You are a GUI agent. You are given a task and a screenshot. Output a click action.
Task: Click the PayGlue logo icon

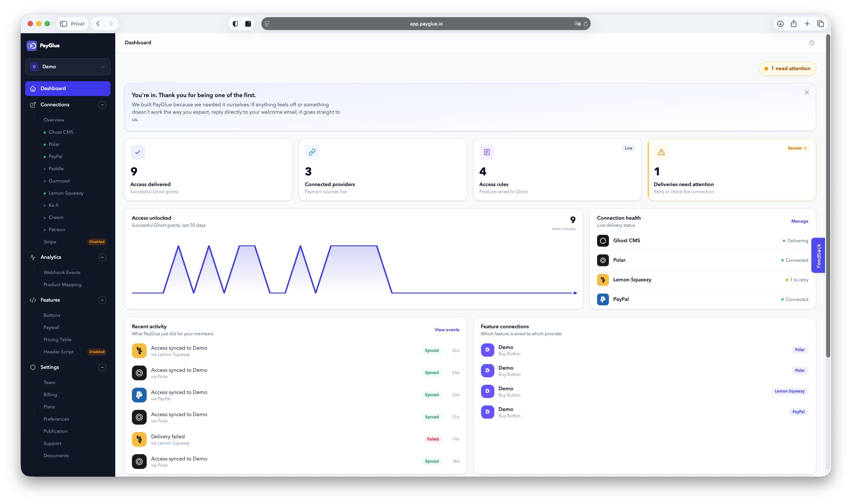coord(32,45)
